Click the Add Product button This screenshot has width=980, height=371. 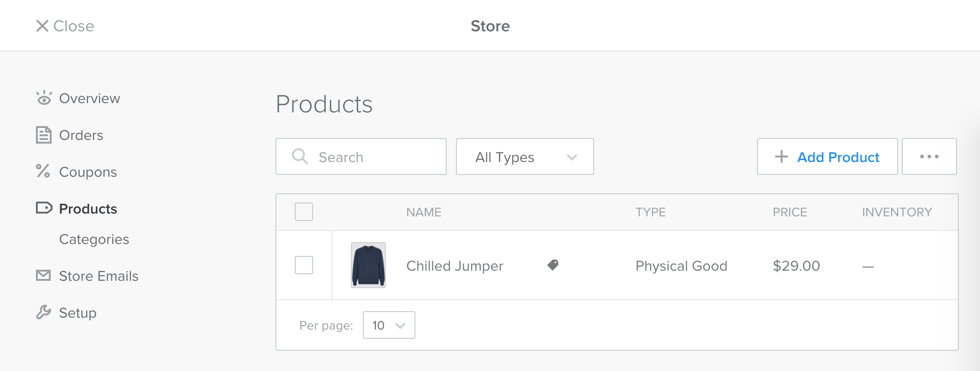[x=827, y=157]
